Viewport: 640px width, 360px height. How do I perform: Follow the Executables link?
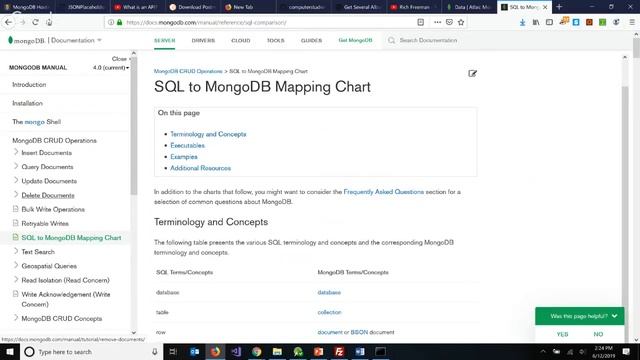point(187,145)
